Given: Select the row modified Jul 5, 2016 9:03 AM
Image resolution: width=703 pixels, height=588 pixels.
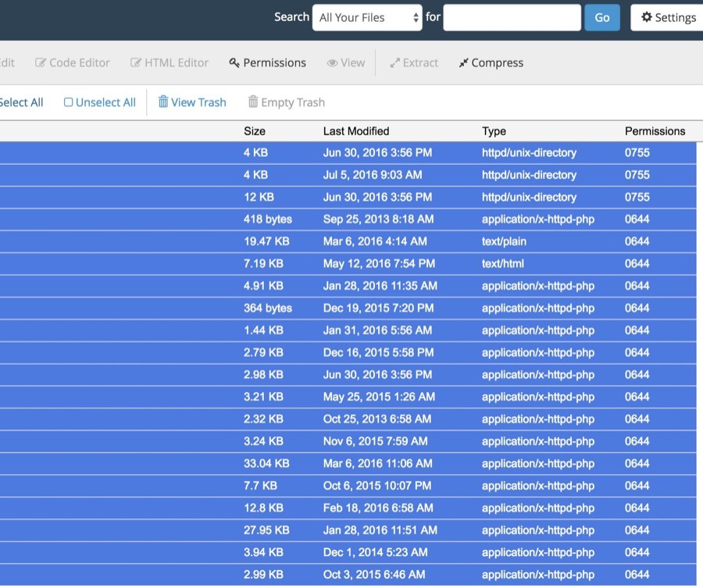Looking at the screenshot, I should coord(348,175).
